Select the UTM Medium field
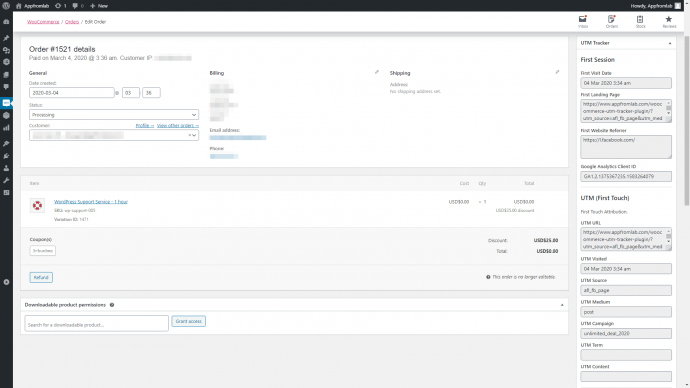The image size is (690, 388). [626, 312]
